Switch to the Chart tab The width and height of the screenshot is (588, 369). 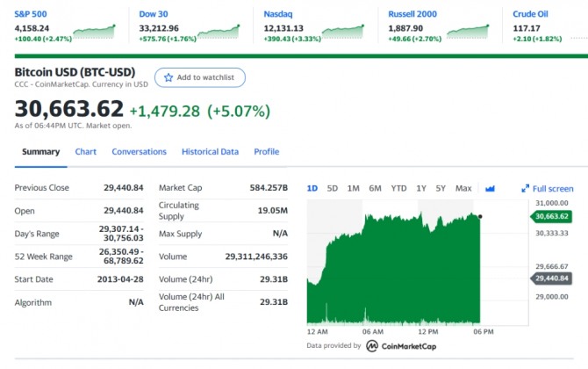86,152
